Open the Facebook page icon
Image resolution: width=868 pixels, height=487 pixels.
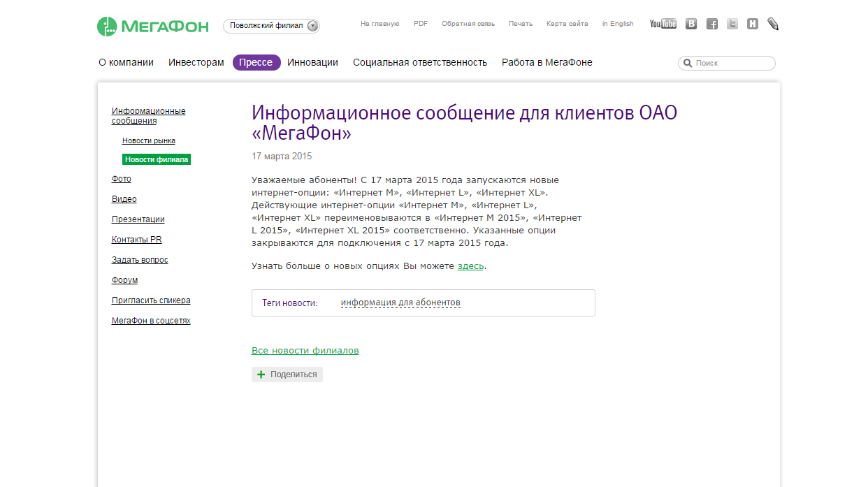pos(712,24)
